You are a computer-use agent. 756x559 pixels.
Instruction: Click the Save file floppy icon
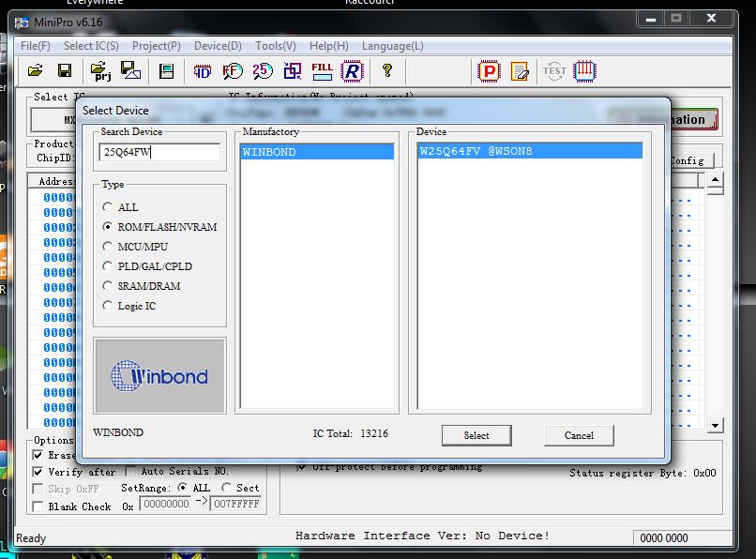65,71
